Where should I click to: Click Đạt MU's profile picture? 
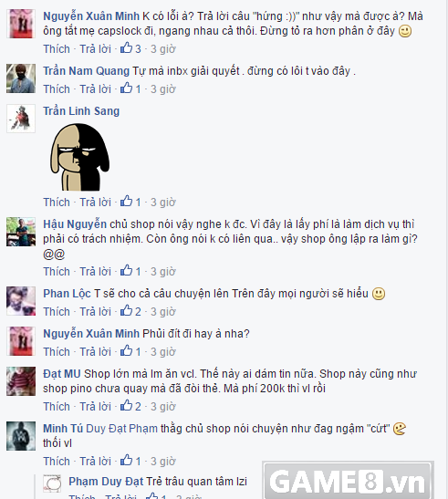(x=21, y=381)
